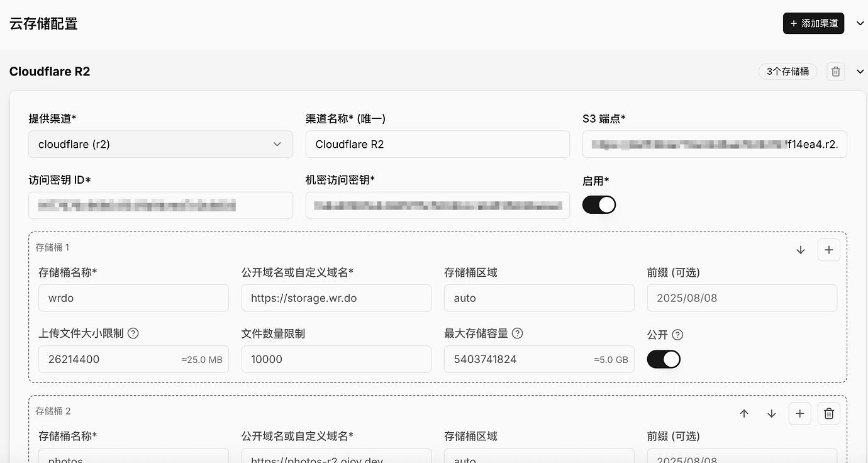
Task: Delete the Cloudflare R2 channel via trash icon
Action: (x=835, y=72)
